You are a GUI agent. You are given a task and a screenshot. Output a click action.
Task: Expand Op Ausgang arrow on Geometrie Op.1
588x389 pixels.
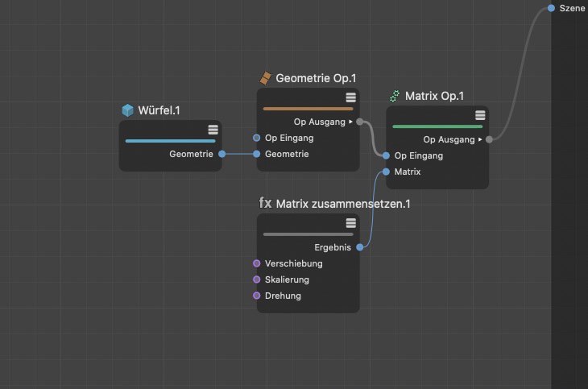pyautogui.click(x=350, y=122)
